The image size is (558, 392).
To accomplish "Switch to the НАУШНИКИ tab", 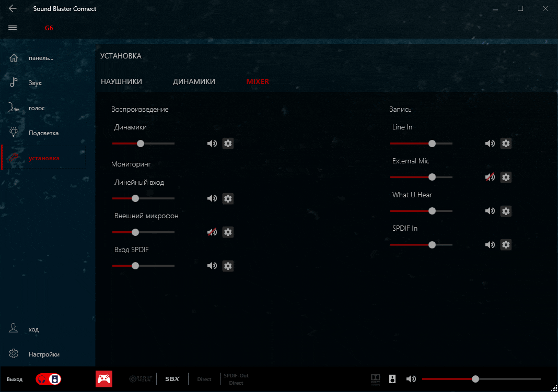I will point(121,81).
